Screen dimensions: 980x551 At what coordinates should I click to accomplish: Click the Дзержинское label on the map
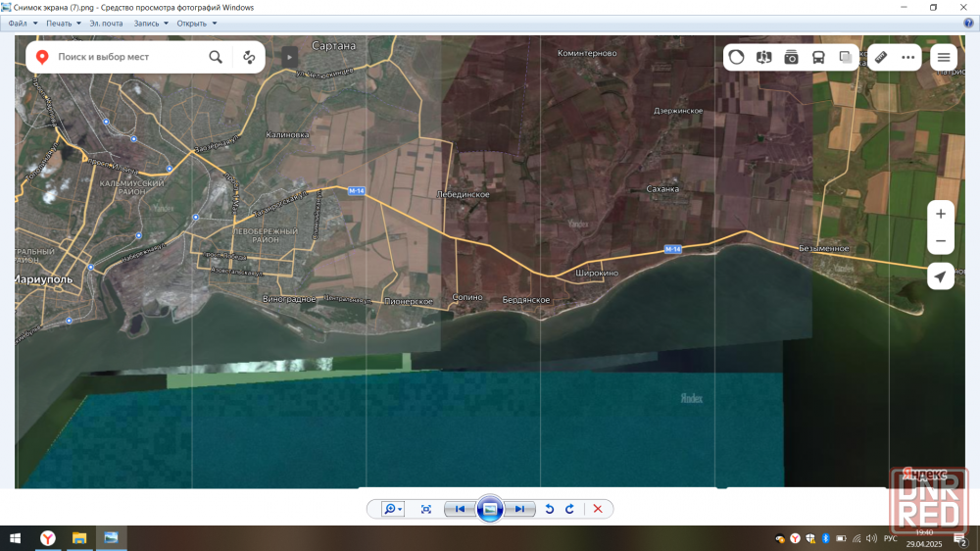click(678, 111)
